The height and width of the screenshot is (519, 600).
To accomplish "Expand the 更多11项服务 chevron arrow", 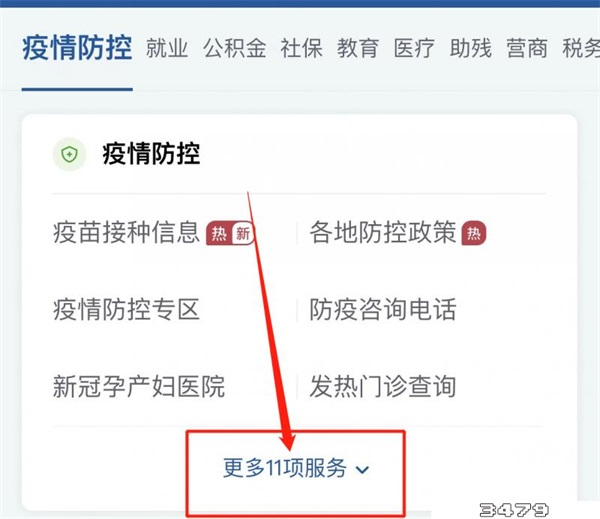I will [x=362, y=469].
